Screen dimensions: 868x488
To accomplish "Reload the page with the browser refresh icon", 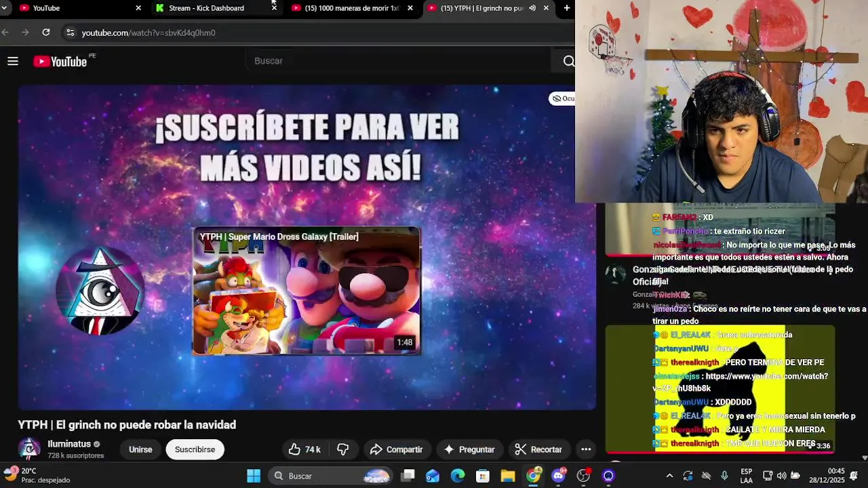I will 46,32.
